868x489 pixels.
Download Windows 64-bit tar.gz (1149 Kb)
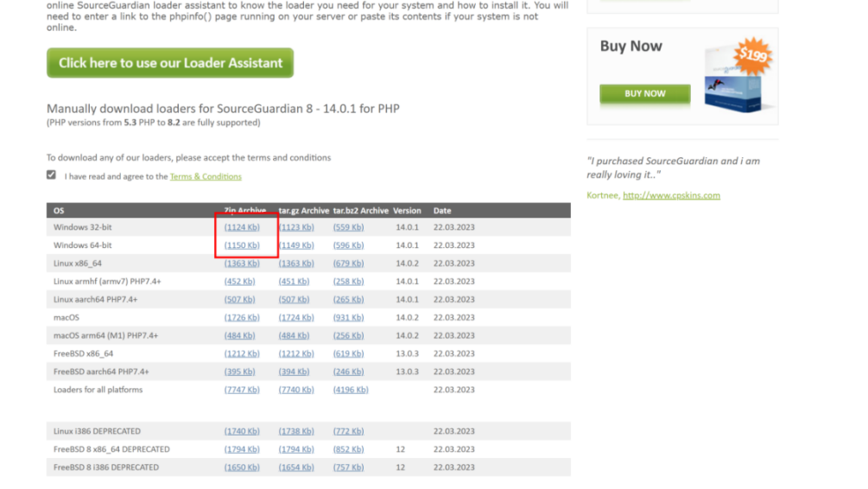click(296, 245)
